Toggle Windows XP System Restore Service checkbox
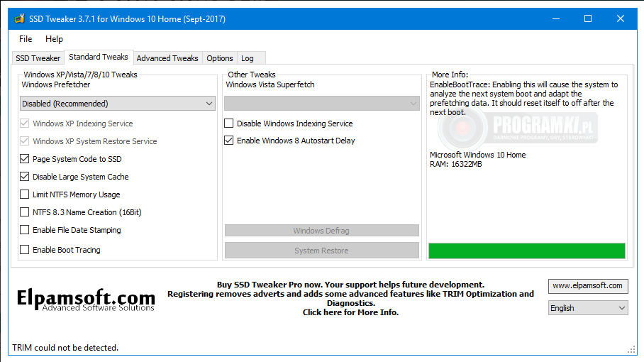 [x=25, y=141]
